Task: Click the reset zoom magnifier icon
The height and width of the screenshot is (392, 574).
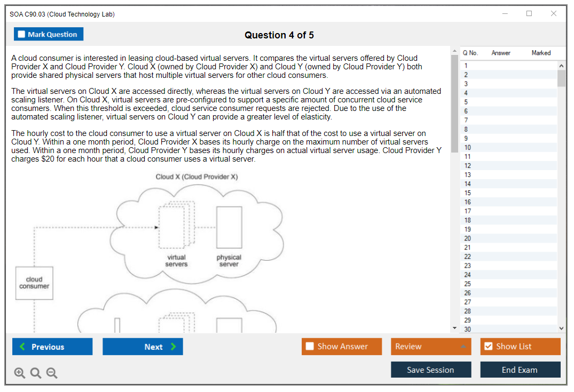Action: coord(36,373)
